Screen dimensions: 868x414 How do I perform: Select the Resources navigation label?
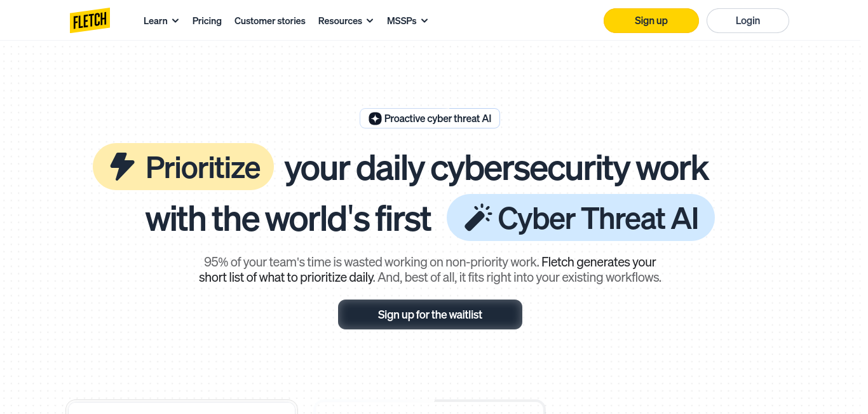340,21
